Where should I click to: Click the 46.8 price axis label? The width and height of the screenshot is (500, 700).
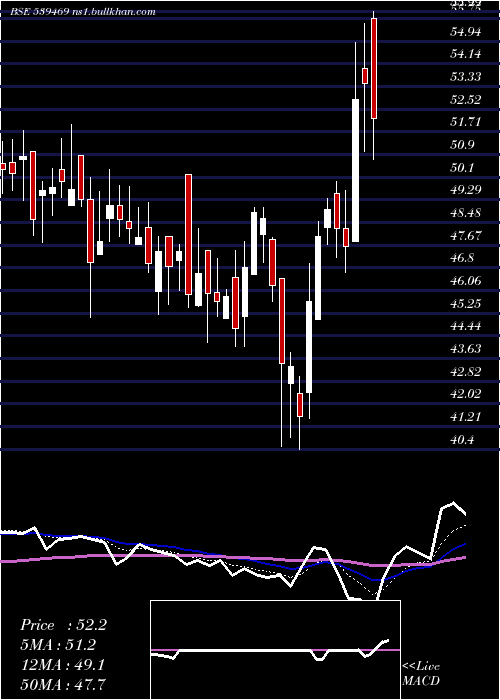coord(462,258)
